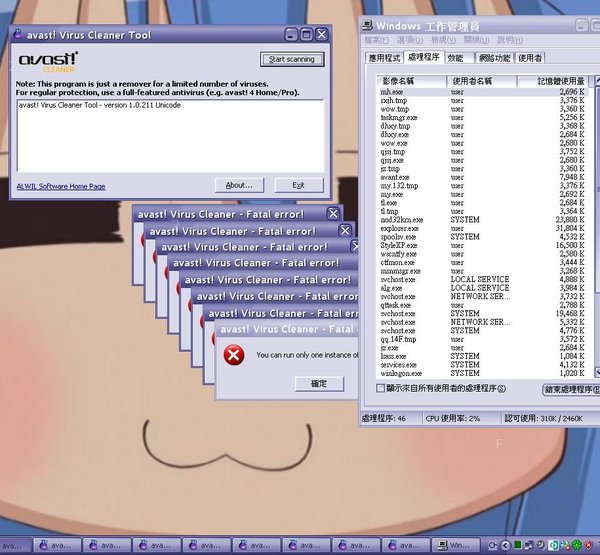600x555 pixels.
Task: Click the avast! Cleaner logo
Action: (x=48, y=62)
